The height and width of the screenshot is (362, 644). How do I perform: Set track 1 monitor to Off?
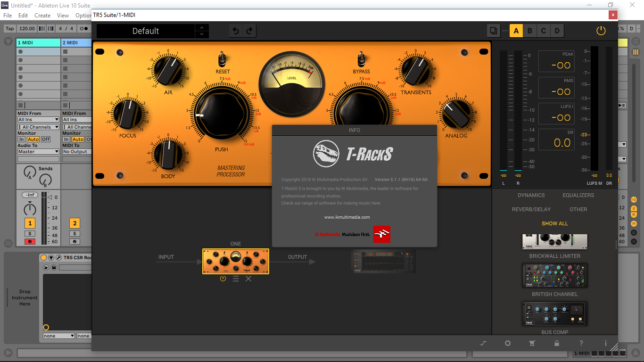tap(46, 139)
